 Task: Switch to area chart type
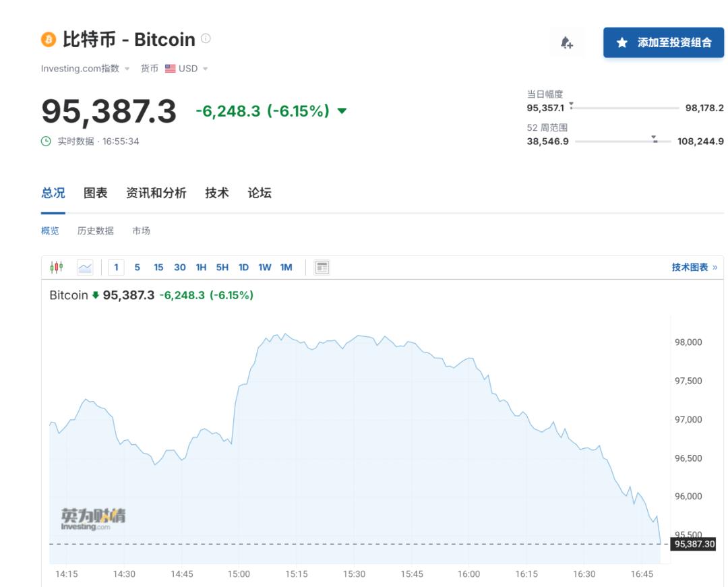85,268
